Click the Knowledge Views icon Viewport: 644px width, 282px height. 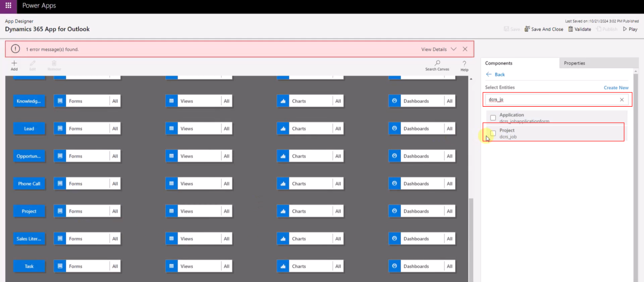click(171, 101)
